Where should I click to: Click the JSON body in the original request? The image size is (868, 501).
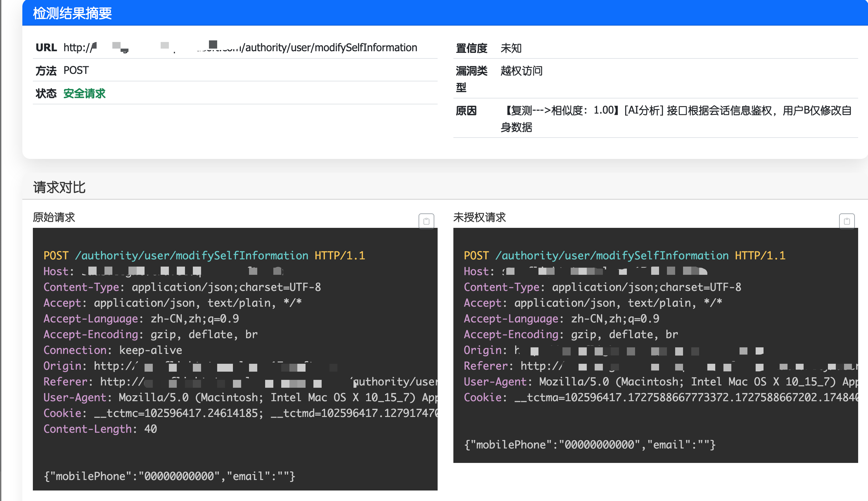[170, 476]
